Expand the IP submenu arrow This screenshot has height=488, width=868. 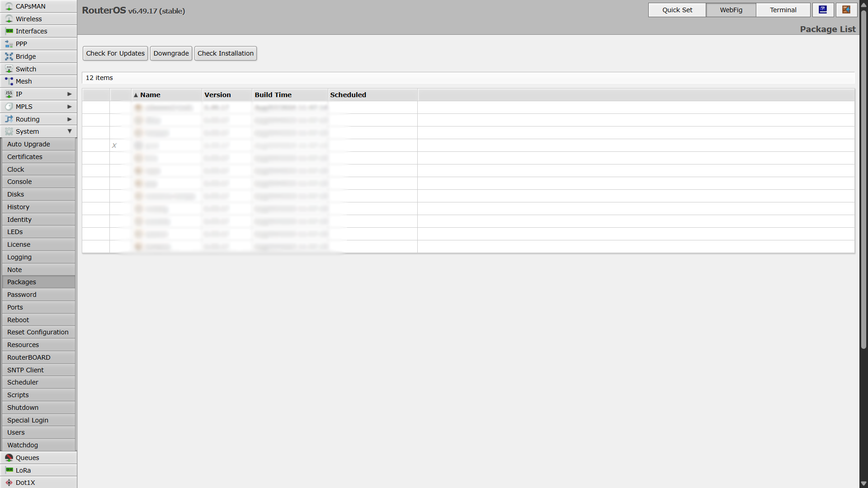coord(69,94)
